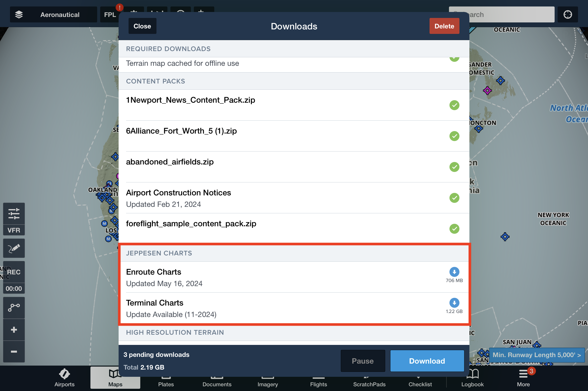Click the 00:00 track timer
Image resolution: width=588 pixels, height=391 pixels.
coord(14,289)
